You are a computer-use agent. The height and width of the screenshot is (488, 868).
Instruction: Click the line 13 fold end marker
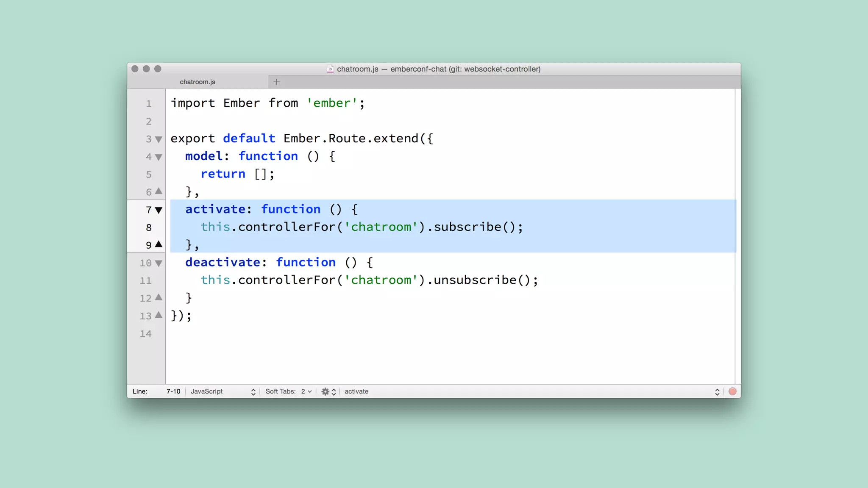click(x=159, y=315)
